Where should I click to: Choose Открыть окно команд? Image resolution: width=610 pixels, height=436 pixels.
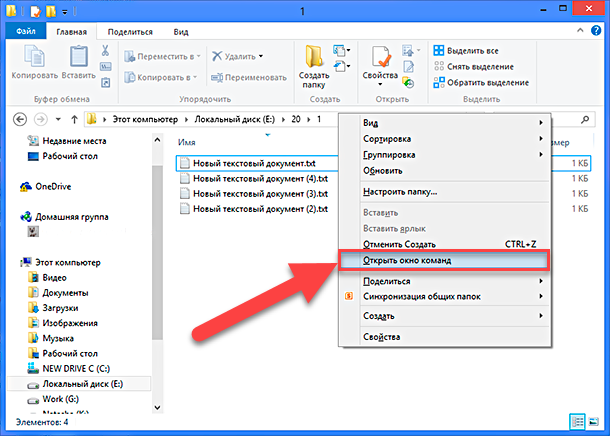[443, 260]
